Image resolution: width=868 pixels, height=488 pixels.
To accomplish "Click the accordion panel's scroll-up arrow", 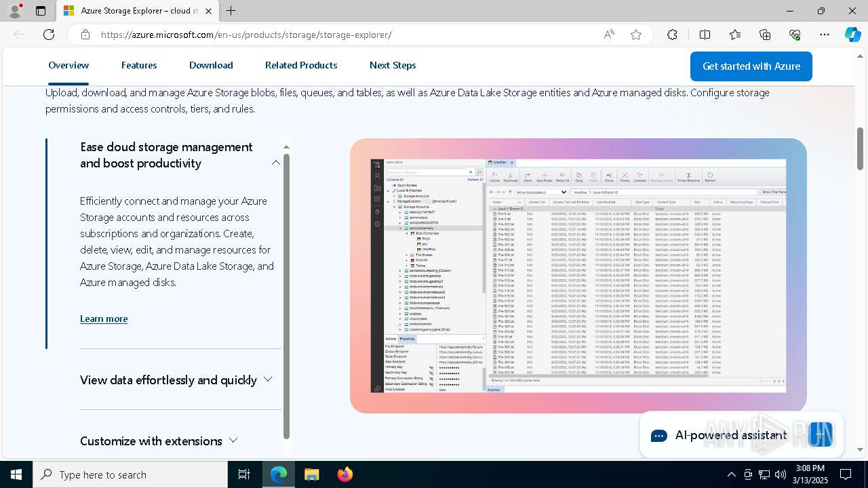I will tap(286, 147).
